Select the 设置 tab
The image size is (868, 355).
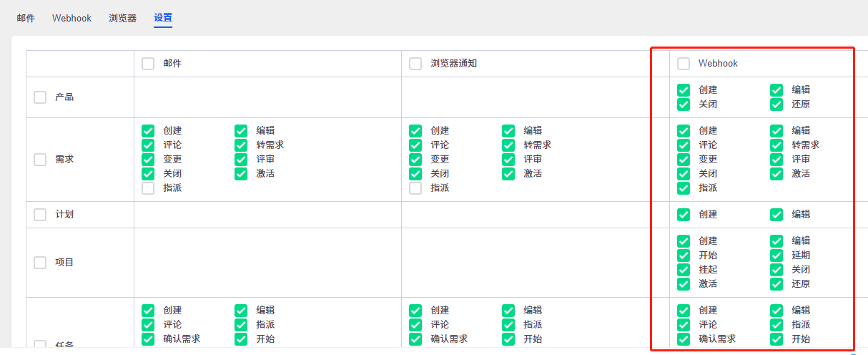tap(163, 18)
